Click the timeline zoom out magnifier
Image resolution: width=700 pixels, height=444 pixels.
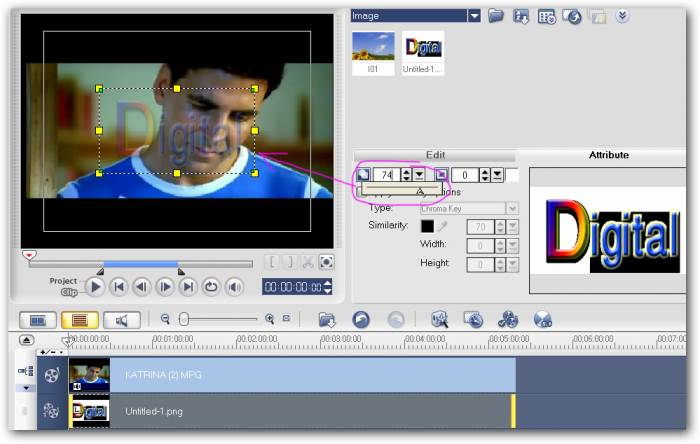(165, 319)
